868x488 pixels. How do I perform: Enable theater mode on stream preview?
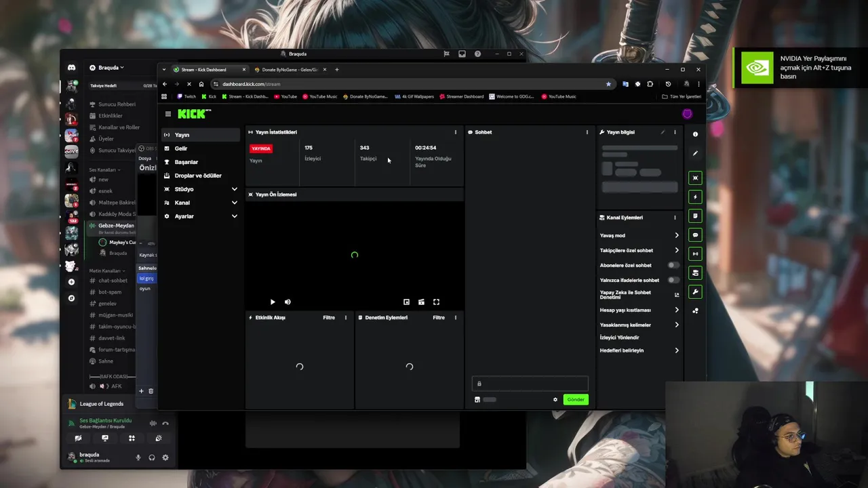coord(421,302)
